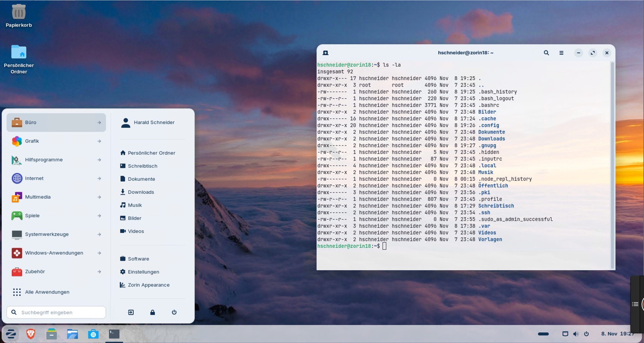Click Vorlagen directory name in terminal
Image resolution: width=644 pixels, height=343 pixels.
[490, 240]
